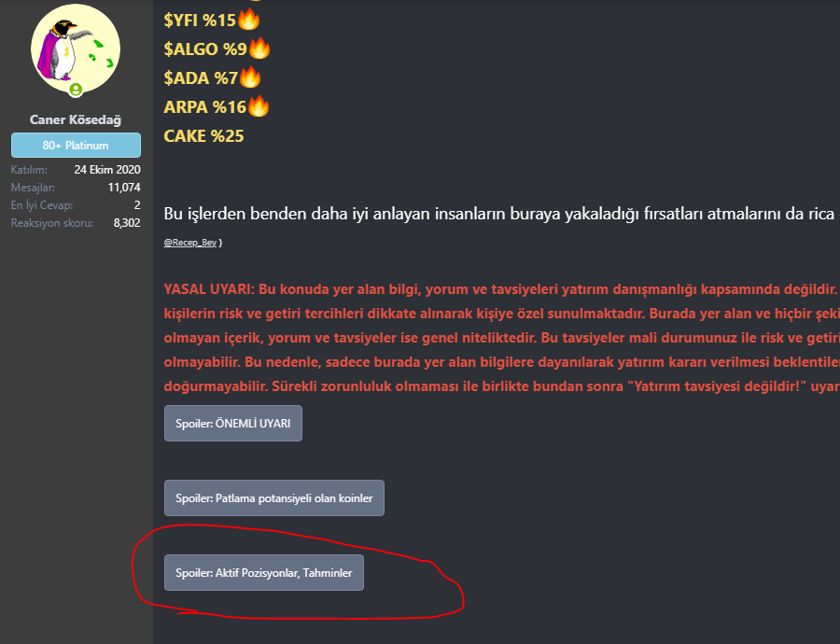The height and width of the screenshot is (644, 840).
Task: Click the 80+ Platinum rank banner
Action: [77, 146]
